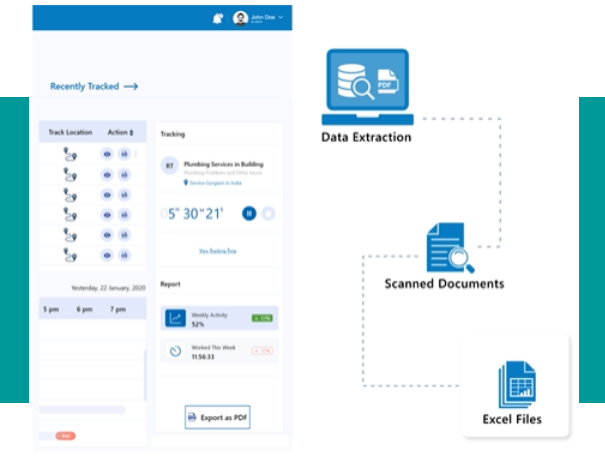The height and width of the screenshot is (464, 605).
Task: Click the Weekly Activity chart icon
Action: [175, 319]
